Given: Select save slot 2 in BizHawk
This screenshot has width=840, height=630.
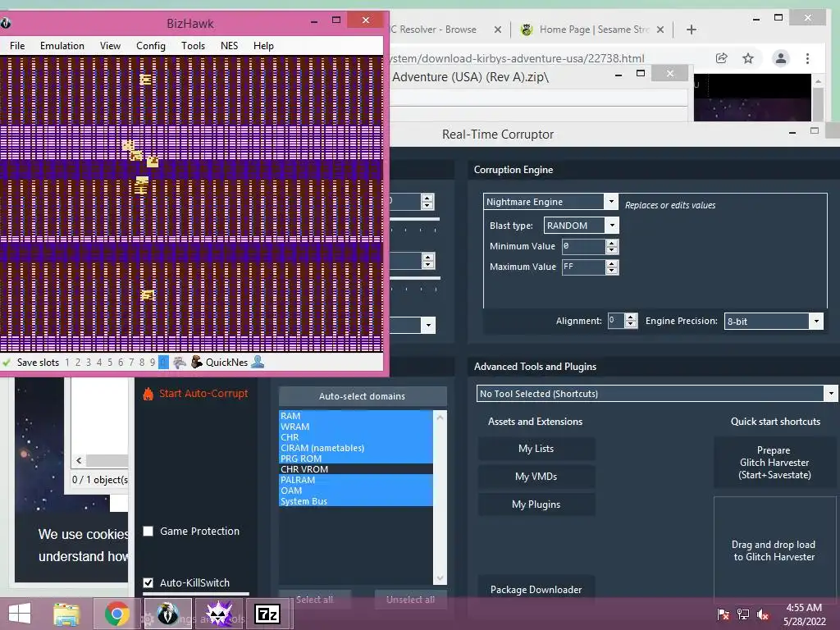Looking at the screenshot, I should 78,363.
